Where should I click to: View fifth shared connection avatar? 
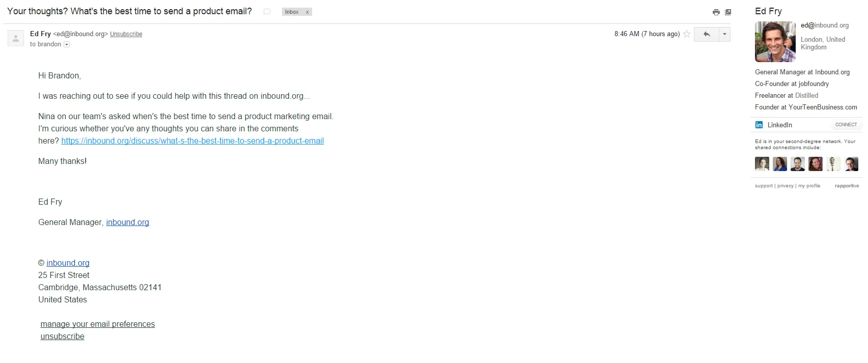(833, 164)
